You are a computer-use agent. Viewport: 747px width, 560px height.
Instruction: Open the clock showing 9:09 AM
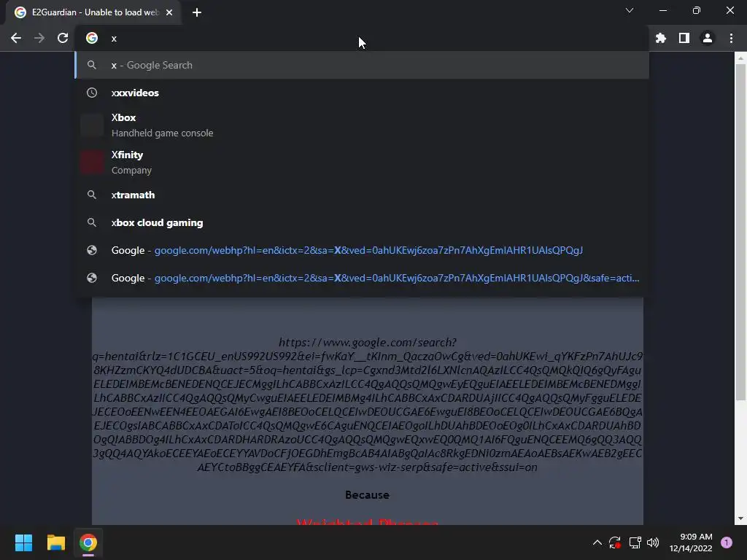pyautogui.click(x=691, y=542)
